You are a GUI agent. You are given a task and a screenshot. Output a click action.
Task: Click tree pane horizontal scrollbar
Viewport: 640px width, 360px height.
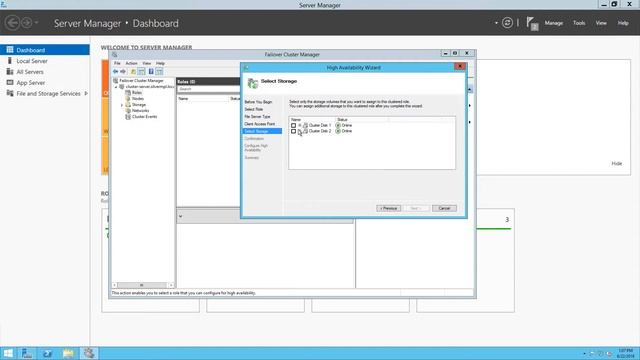point(143,285)
